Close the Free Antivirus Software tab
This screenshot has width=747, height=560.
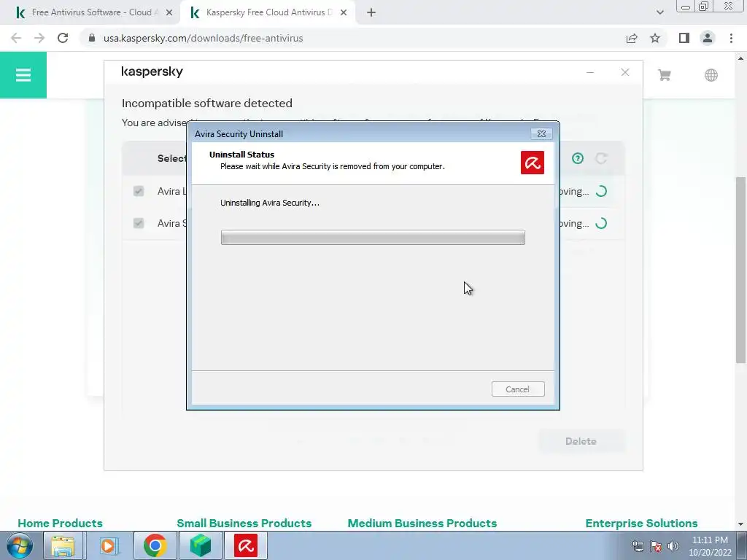169,13
